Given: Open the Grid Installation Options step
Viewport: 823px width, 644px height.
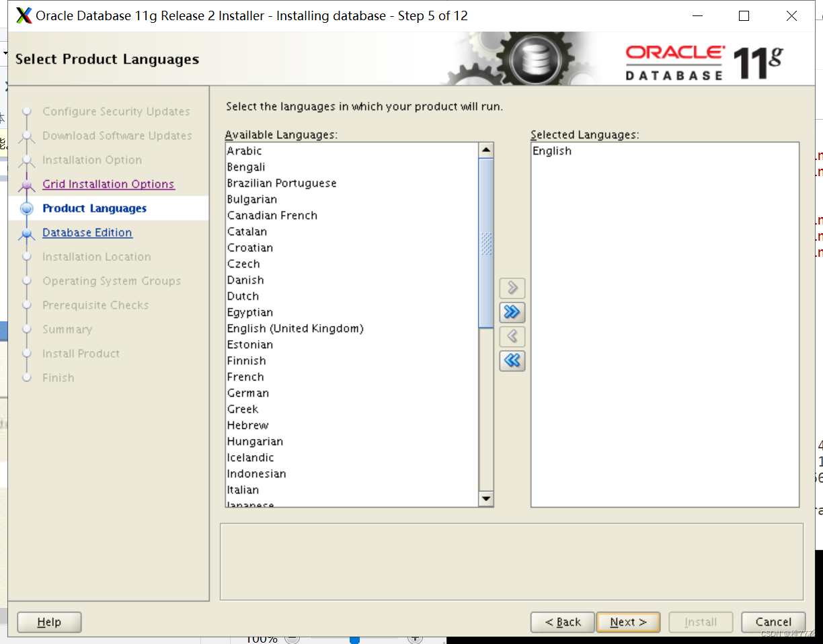Looking at the screenshot, I should (108, 184).
